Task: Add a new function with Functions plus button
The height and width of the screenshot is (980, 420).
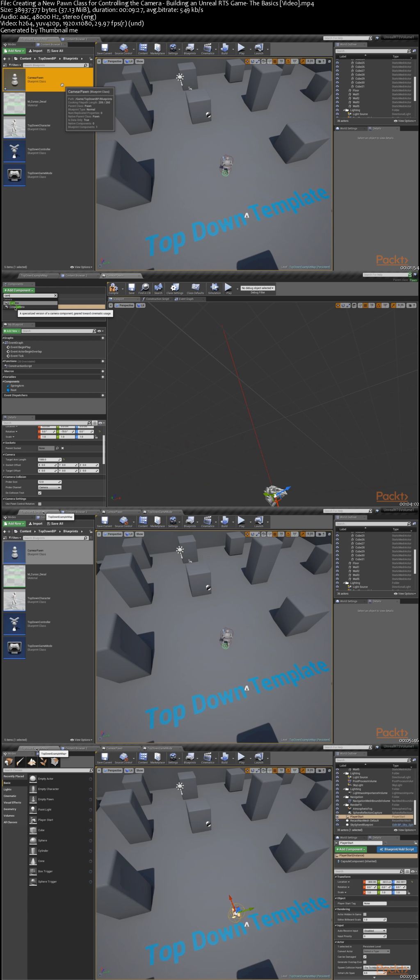Action: pos(103,361)
